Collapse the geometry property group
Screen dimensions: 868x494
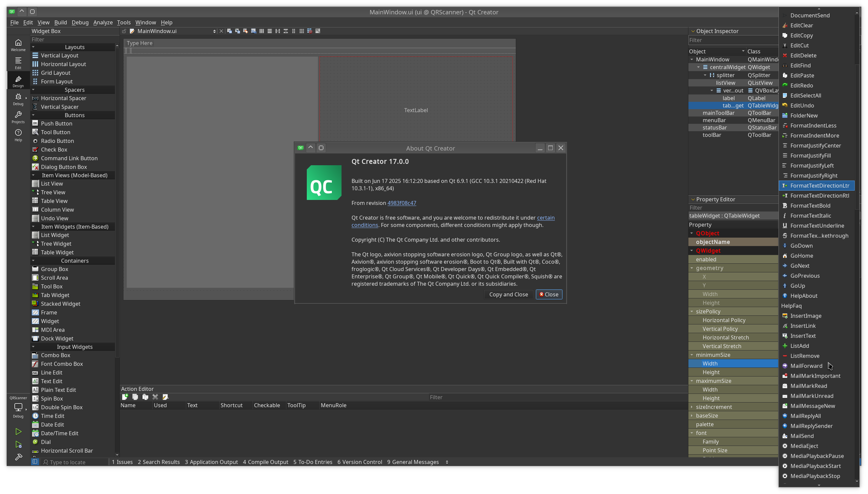pyautogui.click(x=692, y=268)
